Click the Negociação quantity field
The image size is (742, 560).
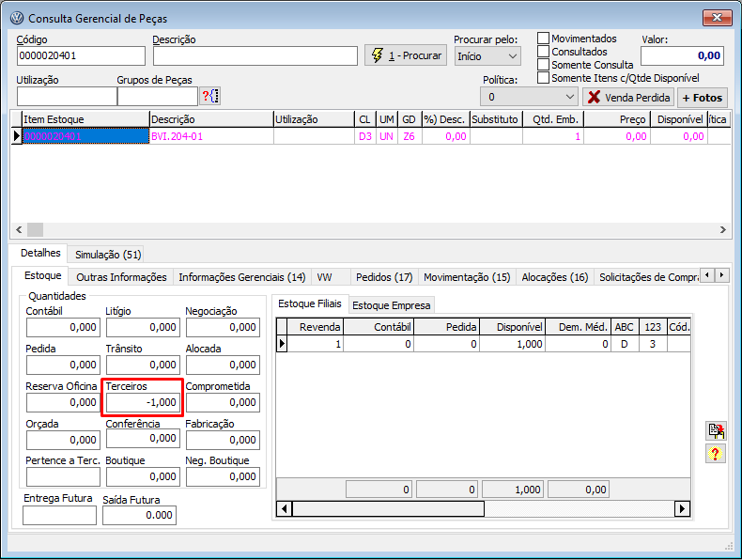click(x=223, y=327)
